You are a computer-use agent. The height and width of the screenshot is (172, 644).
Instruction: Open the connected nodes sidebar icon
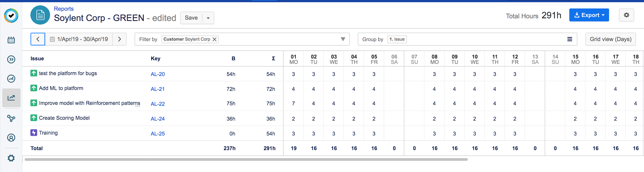[11, 118]
